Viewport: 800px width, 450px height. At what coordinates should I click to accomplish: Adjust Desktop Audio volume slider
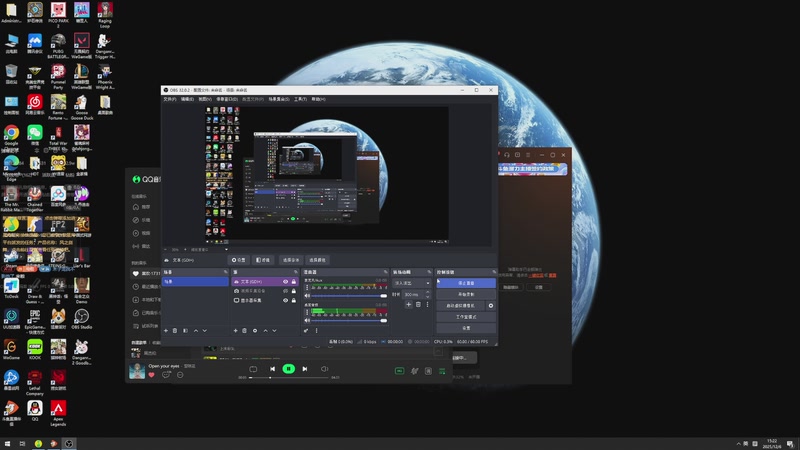click(x=349, y=320)
